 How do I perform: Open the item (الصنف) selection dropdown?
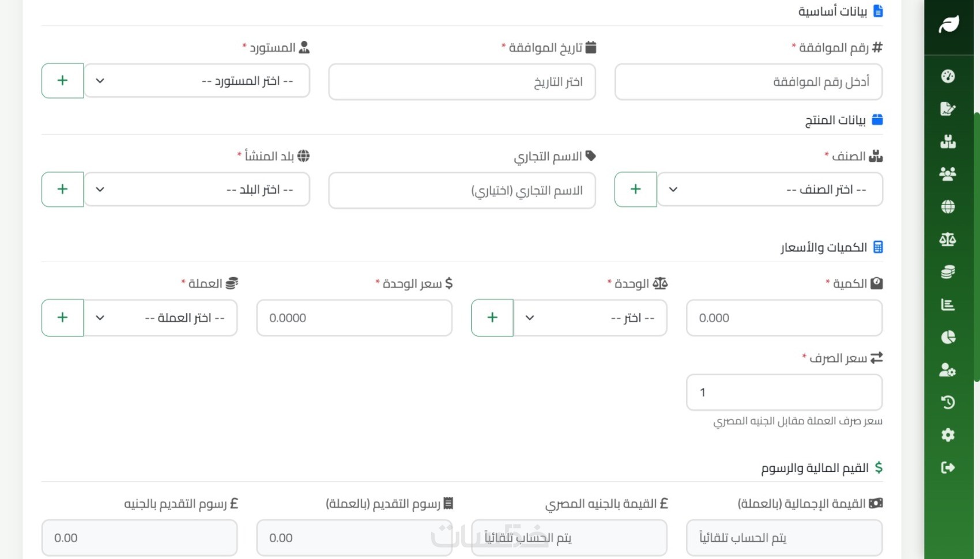770,190
